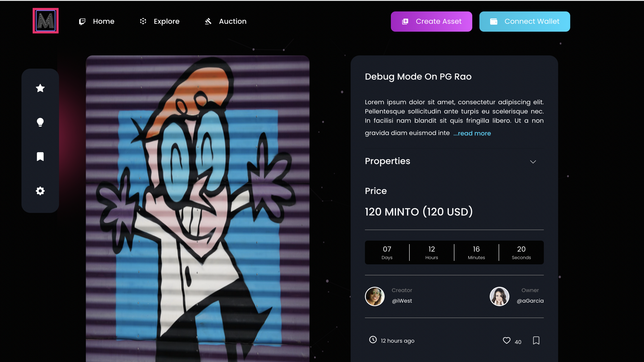Click the Properties section header
Screen dimensions: 644x362
pyautogui.click(x=387, y=161)
